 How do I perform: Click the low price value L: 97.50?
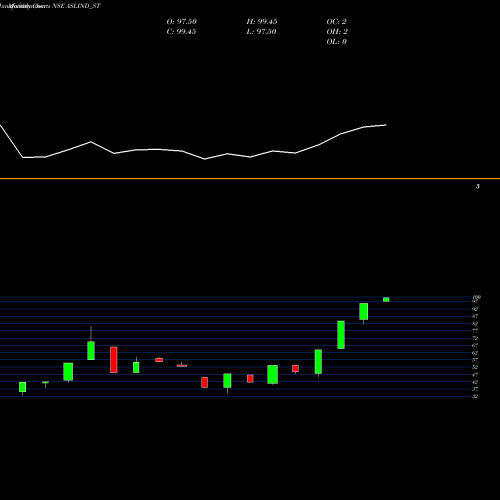[261, 32]
